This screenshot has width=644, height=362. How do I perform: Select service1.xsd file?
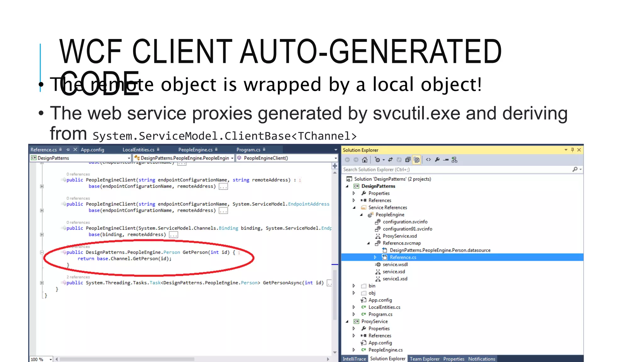(395, 279)
